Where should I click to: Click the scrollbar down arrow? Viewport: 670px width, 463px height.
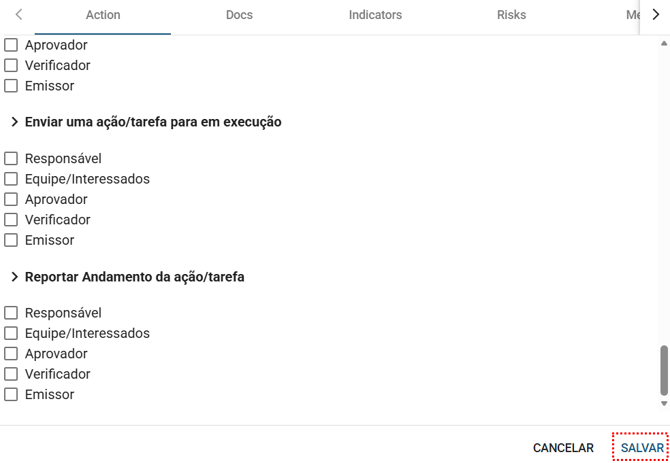(x=664, y=404)
